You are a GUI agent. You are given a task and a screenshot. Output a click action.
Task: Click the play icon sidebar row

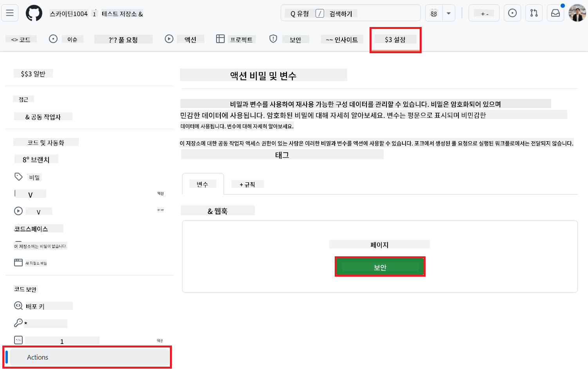18,211
